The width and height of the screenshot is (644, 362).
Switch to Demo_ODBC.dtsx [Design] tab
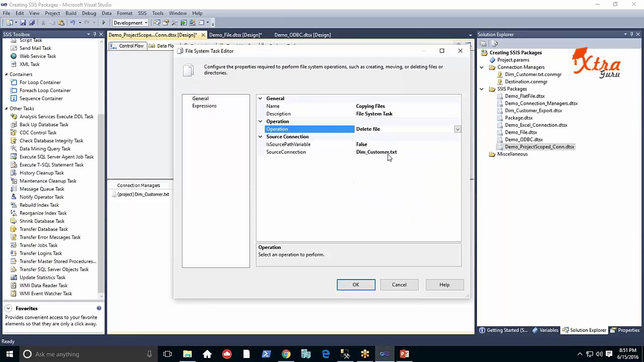coord(302,35)
